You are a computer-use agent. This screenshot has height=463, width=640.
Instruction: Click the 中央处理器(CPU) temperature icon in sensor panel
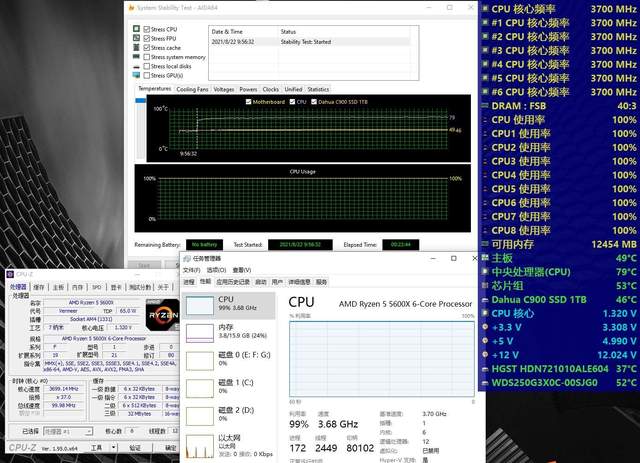(x=485, y=272)
